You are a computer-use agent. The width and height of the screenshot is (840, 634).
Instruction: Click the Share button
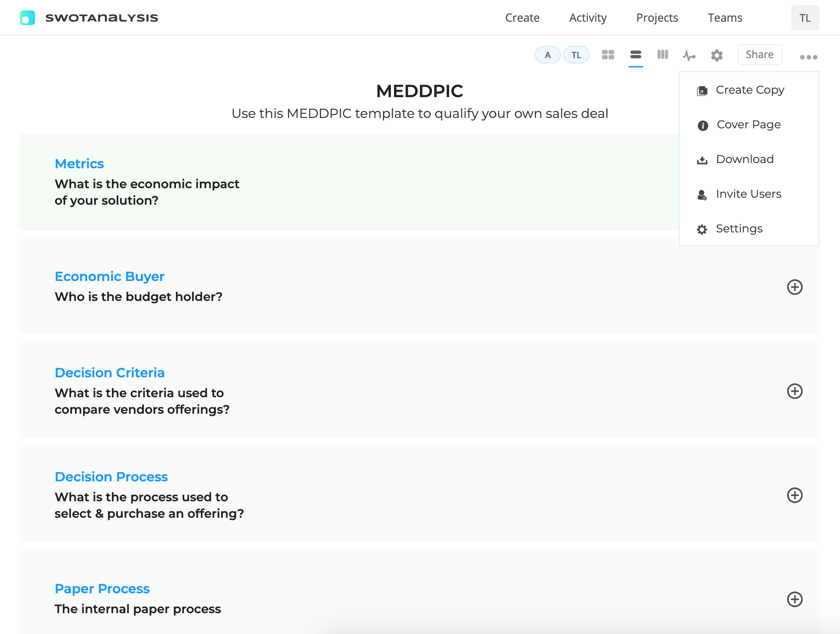(759, 55)
